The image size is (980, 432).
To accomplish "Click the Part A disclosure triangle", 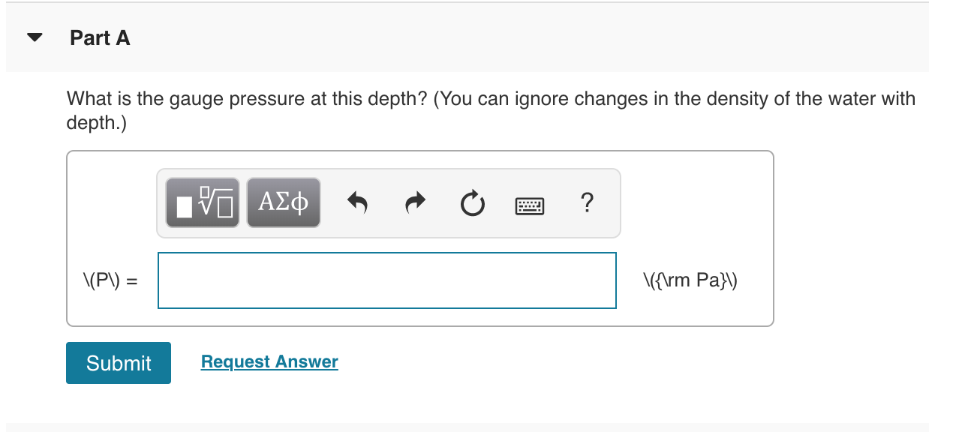I will click(x=33, y=37).
